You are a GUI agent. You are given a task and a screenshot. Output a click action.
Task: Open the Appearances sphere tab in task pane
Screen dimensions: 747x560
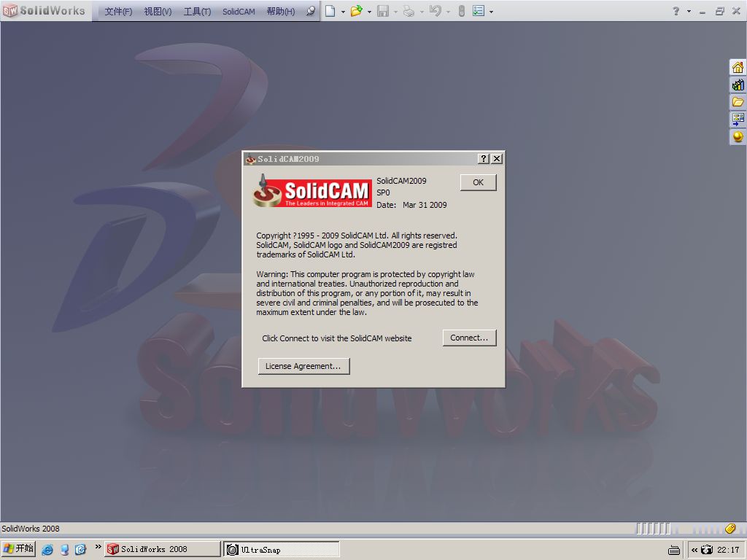(738, 136)
